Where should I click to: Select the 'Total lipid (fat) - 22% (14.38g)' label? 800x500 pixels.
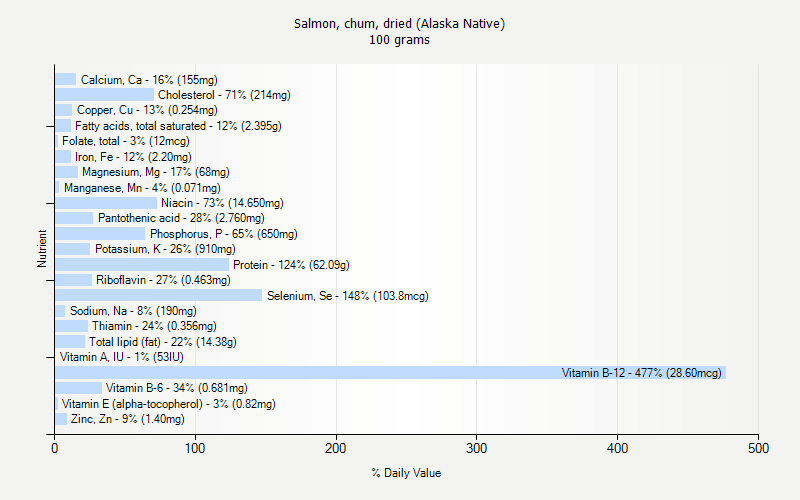coord(163,342)
